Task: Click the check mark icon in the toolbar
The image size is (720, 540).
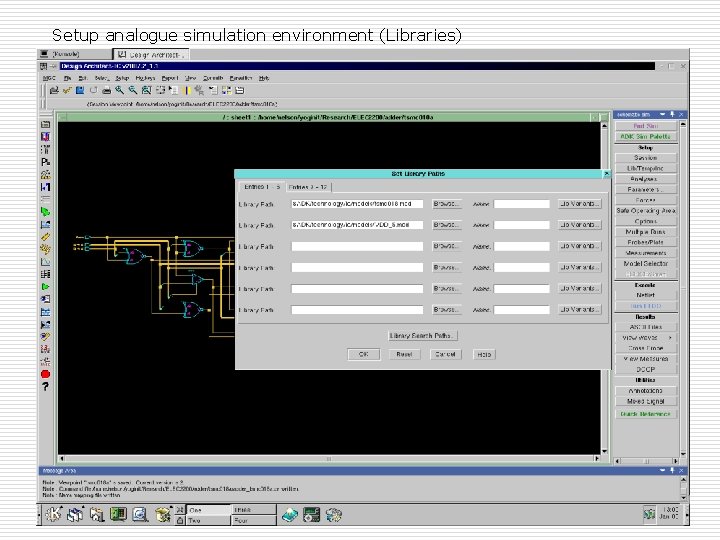Action: tap(68, 90)
